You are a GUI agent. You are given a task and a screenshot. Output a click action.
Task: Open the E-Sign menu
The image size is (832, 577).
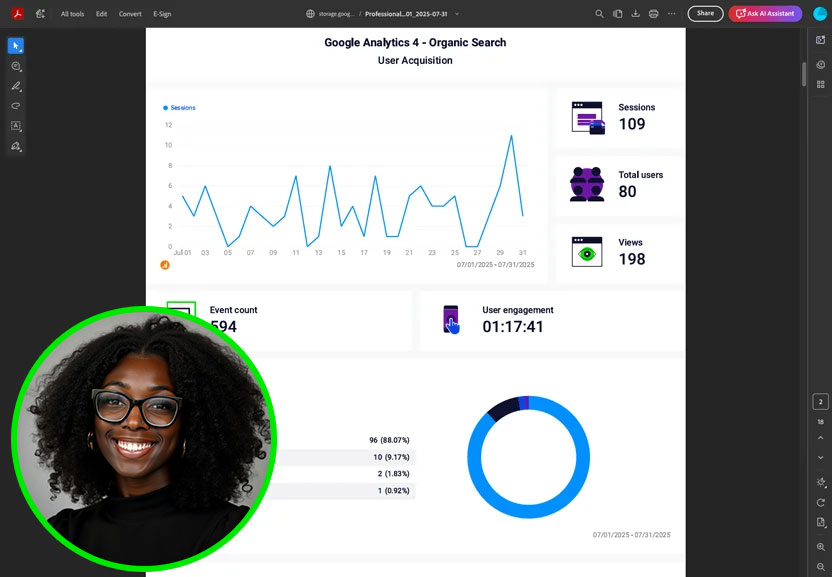pyautogui.click(x=162, y=14)
